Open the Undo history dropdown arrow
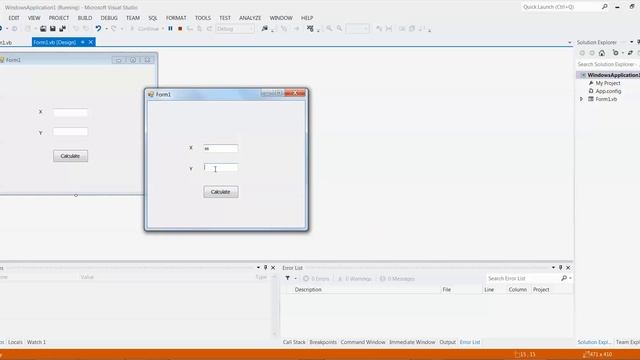Viewport: 640px width, 360px height. (106, 29)
